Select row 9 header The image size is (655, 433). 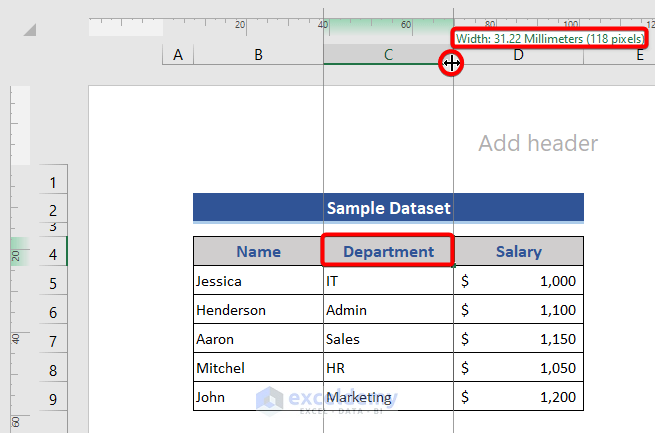53,396
